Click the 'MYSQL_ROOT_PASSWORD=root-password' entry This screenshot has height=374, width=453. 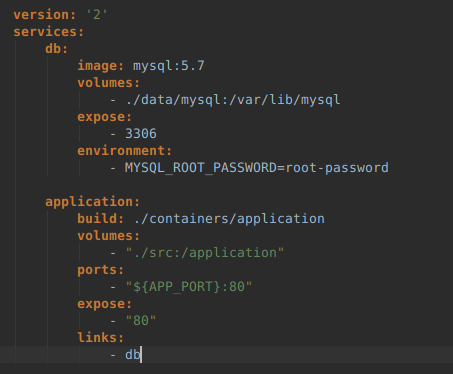(257, 168)
